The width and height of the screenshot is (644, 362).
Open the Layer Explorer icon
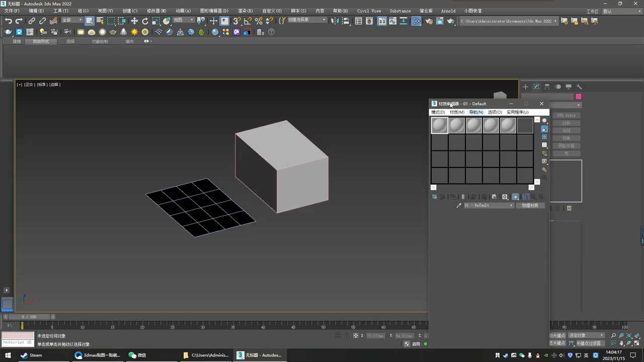click(x=369, y=21)
